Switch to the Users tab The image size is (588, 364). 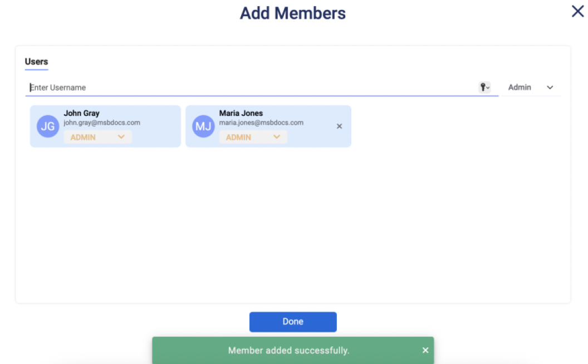point(36,61)
